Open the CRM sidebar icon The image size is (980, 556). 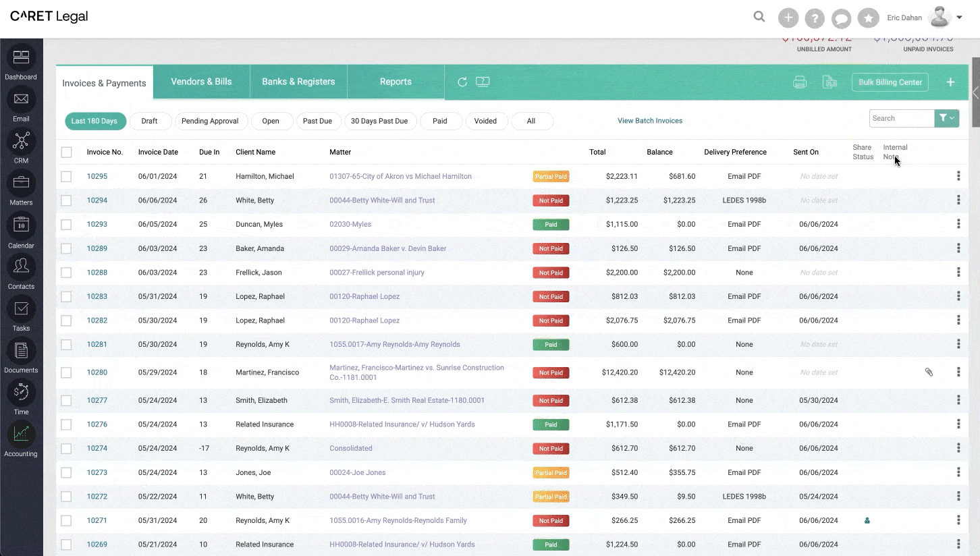click(21, 141)
